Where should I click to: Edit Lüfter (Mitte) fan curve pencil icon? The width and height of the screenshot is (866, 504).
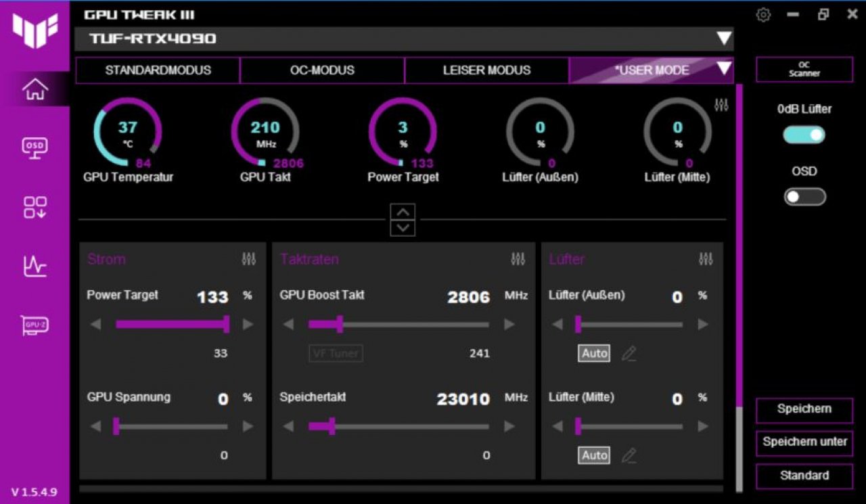click(629, 455)
